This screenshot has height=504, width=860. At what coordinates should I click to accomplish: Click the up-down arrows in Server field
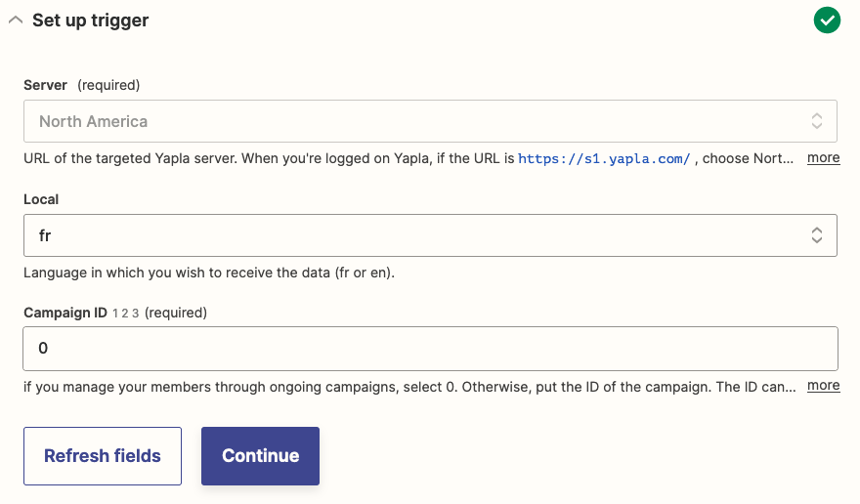(817, 122)
